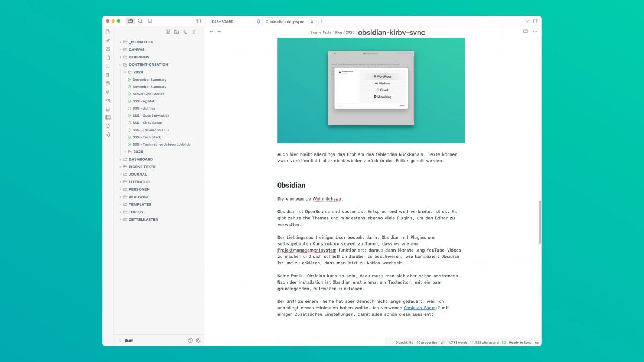Toggle editing mode pencil in status bar
644x362 pixels.
click(x=443, y=342)
